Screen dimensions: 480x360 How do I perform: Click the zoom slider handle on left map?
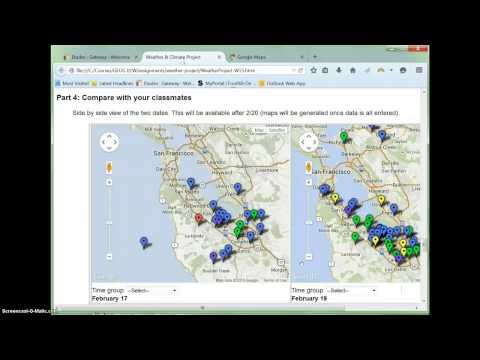point(109,223)
